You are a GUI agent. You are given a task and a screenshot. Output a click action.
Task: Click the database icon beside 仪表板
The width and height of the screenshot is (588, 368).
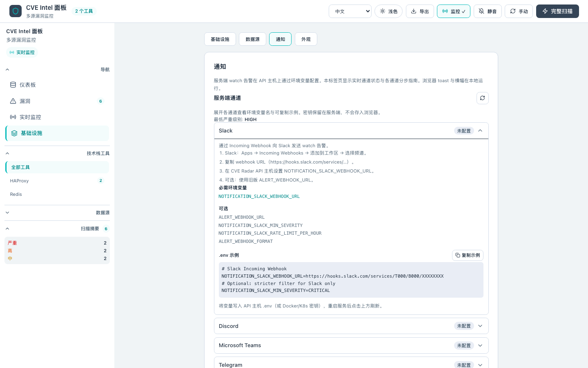(x=13, y=85)
